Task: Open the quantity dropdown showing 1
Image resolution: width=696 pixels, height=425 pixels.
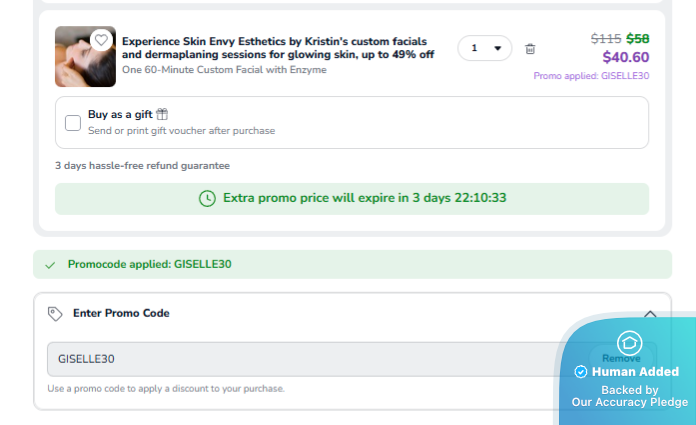Action: click(485, 48)
